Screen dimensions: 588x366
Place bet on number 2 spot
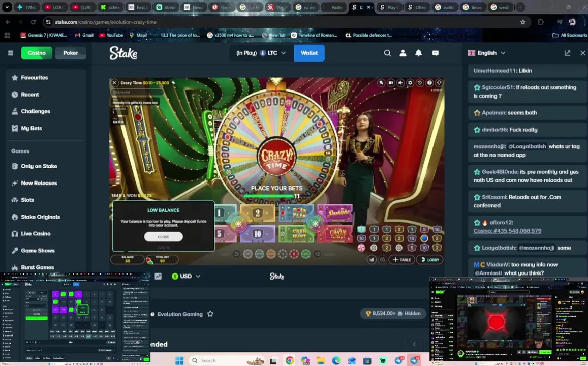click(257, 213)
